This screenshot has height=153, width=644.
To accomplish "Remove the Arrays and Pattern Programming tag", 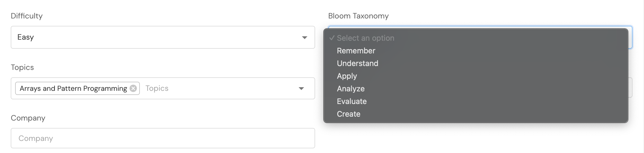I will pos(133,88).
